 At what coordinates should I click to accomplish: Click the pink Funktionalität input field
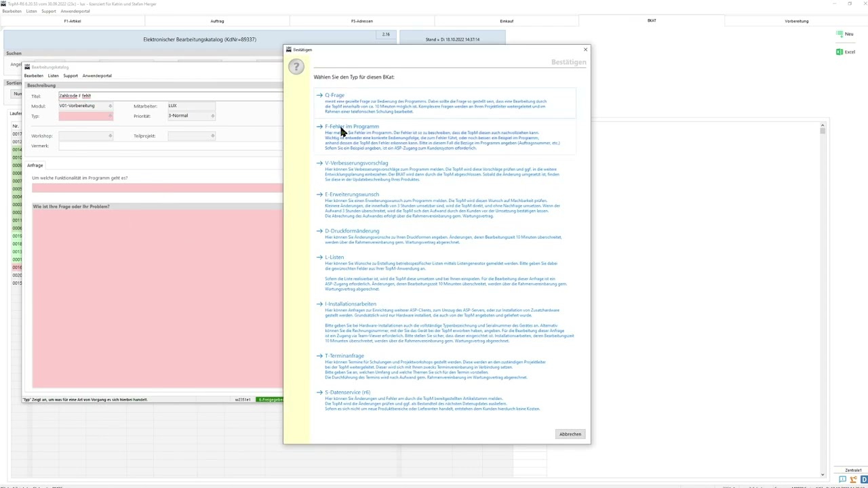[x=157, y=188]
